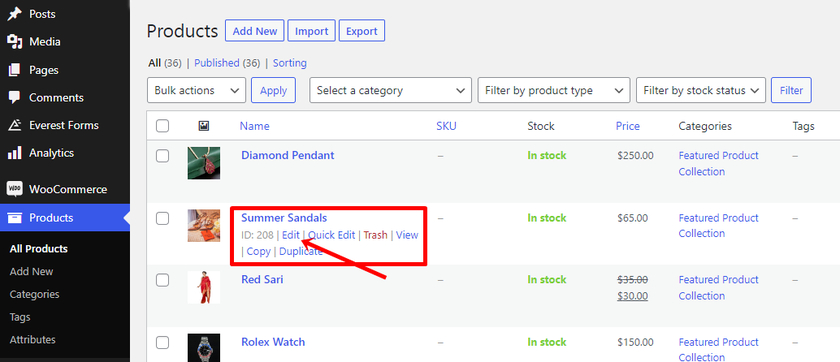The image size is (840, 362).
Task: Click Apply bulk action button
Action: (x=273, y=90)
